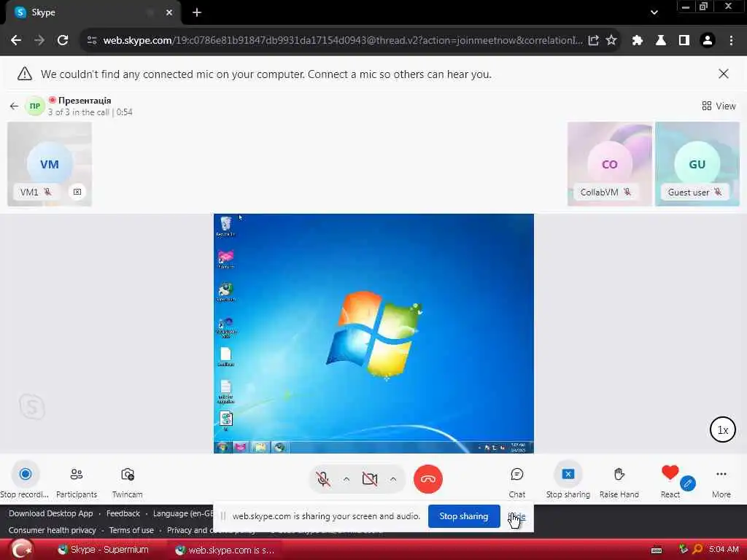Select the CollabVM participant tile
Image resolution: width=747 pixels, height=560 pixels.
click(x=609, y=164)
